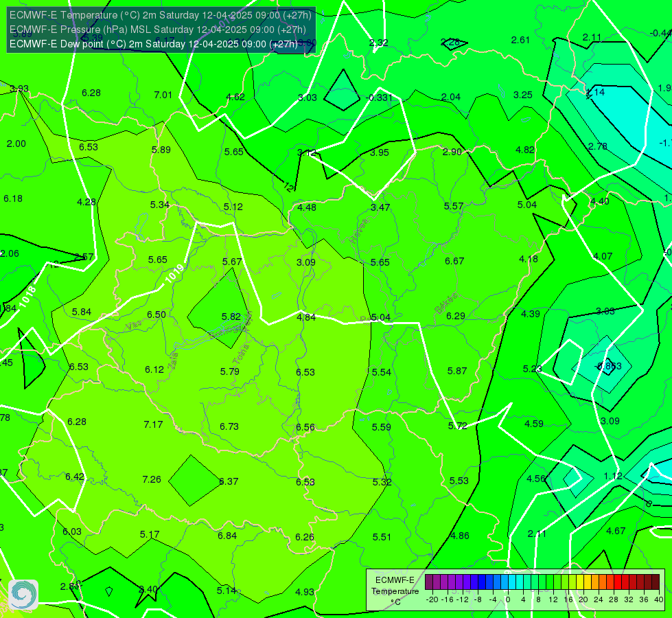
Task: Click the dew point value 6.73
Action: [x=229, y=426]
